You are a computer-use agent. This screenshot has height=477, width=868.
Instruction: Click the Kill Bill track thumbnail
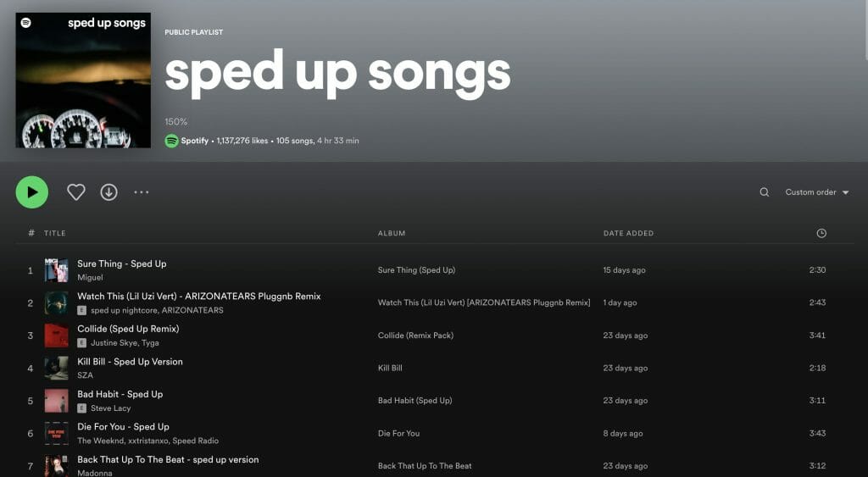click(x=57, y=368)
